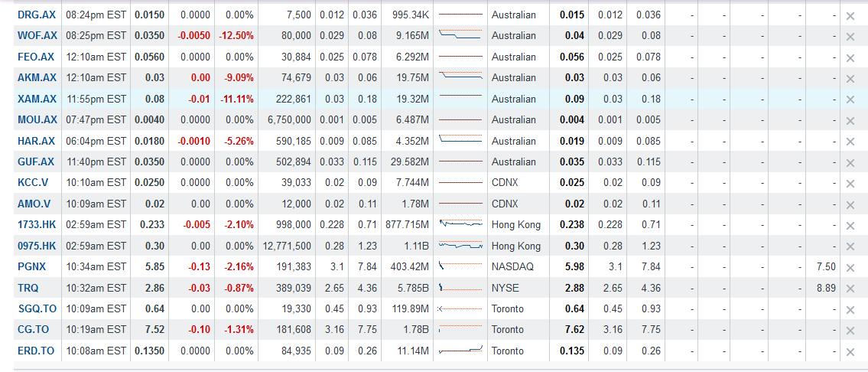Open the FEO.AX symbol link
The image size is (868, 372).
point(36,57)
